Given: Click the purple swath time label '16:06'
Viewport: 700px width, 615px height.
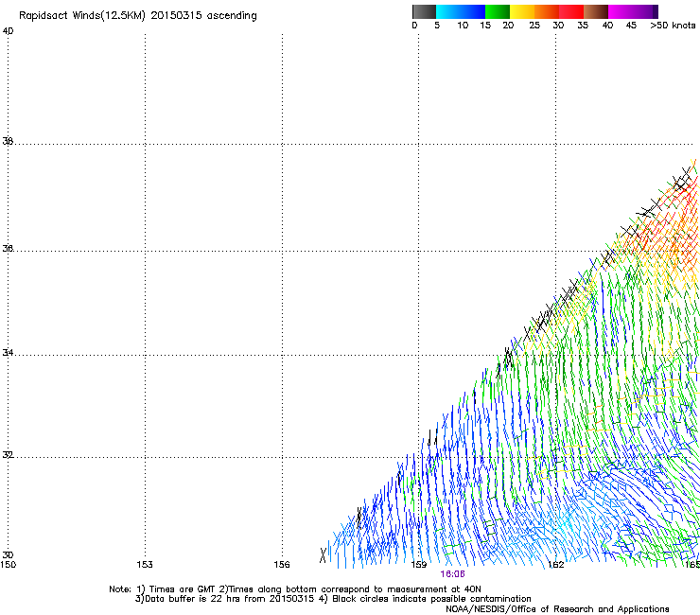Looking at the screenshot, I should [x=452, y=574].
